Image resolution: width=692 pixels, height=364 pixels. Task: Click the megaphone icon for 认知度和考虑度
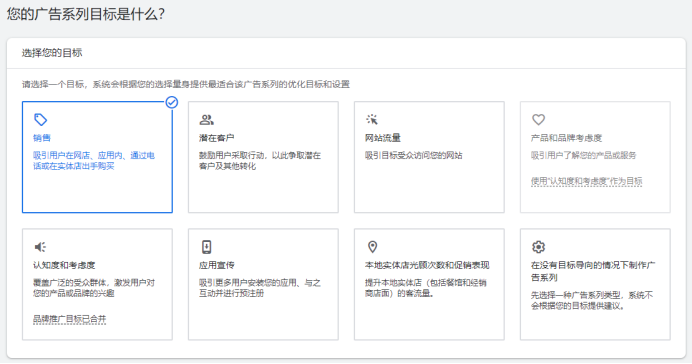40,247
